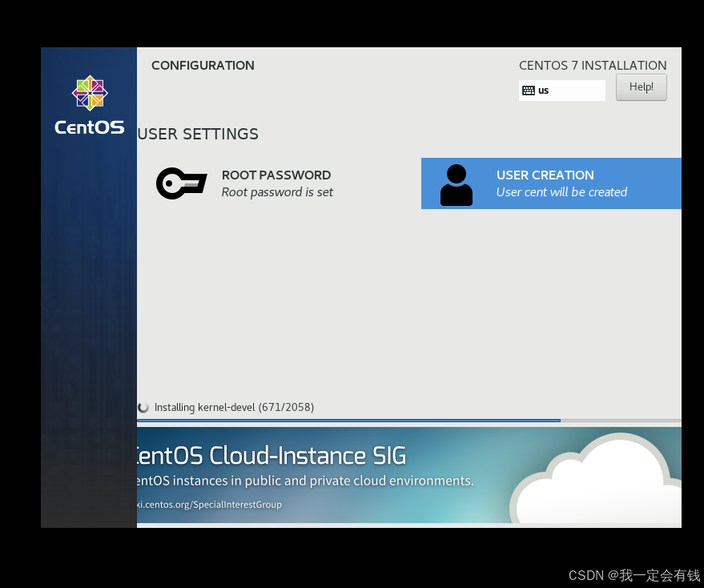This screenshot has width=704, height=588.
Task: Click the user creation person icon
Action: (x=457, y=185)
